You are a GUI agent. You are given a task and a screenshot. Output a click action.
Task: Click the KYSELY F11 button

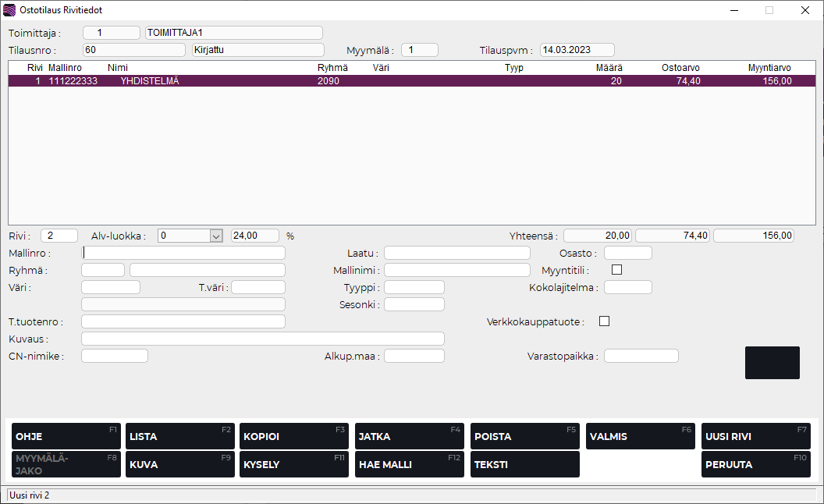[293, 464]
